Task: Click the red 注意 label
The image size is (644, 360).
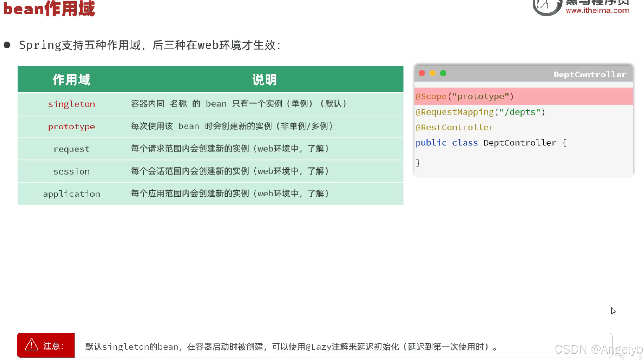Action: pos(53,345)
